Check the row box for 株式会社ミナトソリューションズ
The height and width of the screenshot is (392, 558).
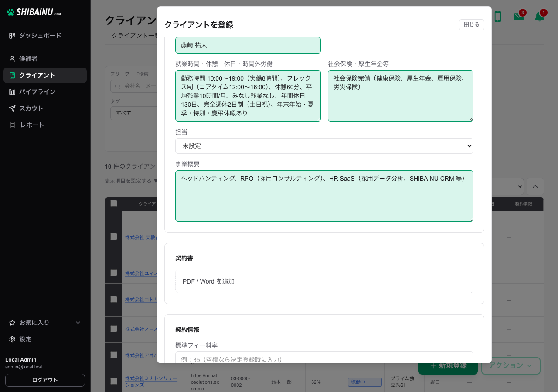(x=114, y=381)
